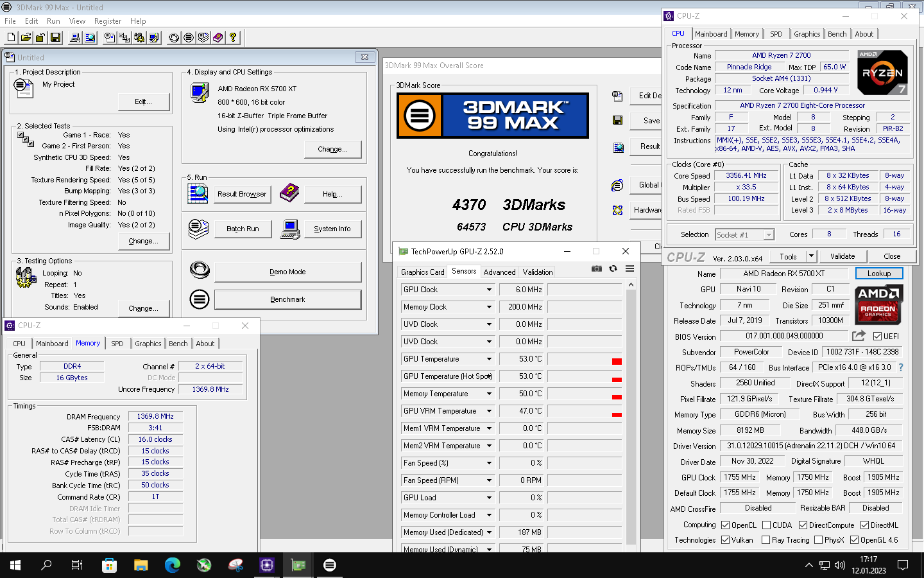Click the volume speaker tray icon
Viewport: 924px width, 578px height.
(x=840, y=565)
